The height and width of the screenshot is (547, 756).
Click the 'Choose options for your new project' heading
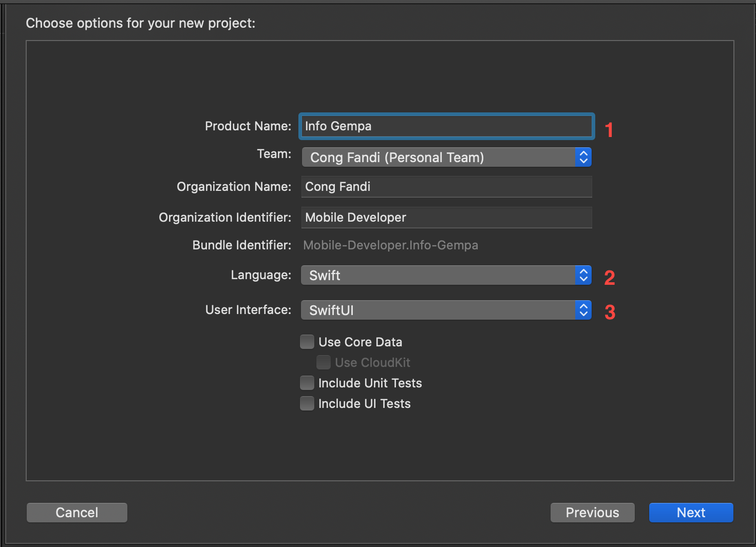(140, 23)
